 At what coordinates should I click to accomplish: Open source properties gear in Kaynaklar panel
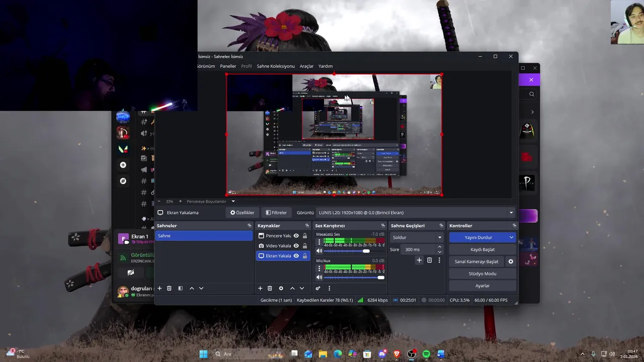(281, 288)
